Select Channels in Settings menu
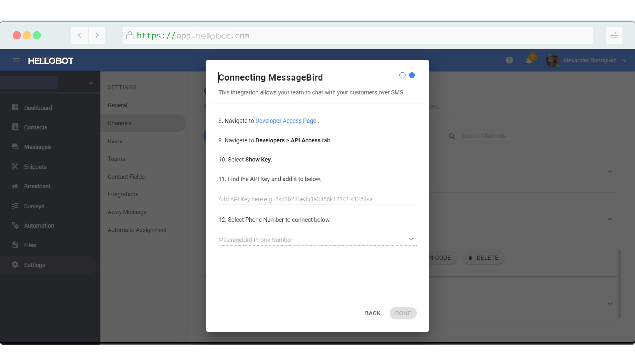This screenshot has width=635, height=364. 143,123
